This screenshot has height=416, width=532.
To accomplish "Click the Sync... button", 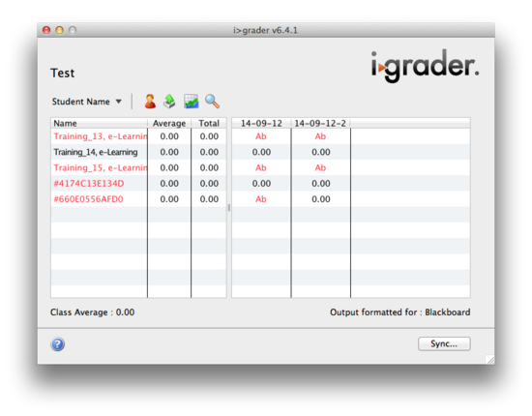I will pos(444,343).
